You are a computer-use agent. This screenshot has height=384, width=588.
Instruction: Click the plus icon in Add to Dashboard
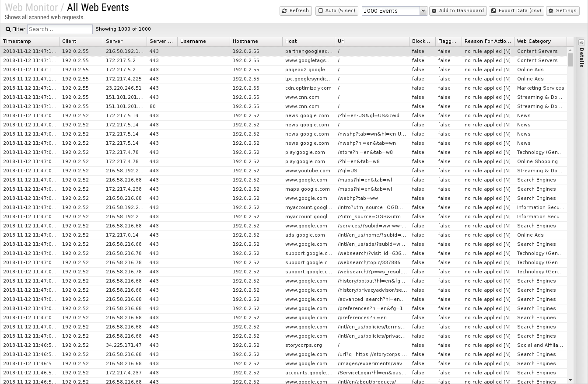(434, 11)
